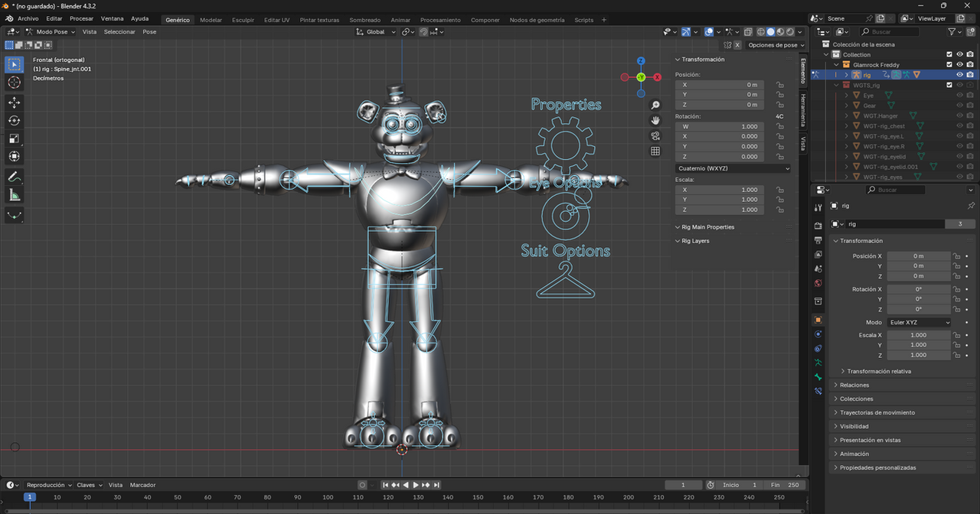Image resolution: width=980 pixels, height=514 pixels.
Task: Click the viewport zoom magnifier icon
Action: (x=655, y=105)
